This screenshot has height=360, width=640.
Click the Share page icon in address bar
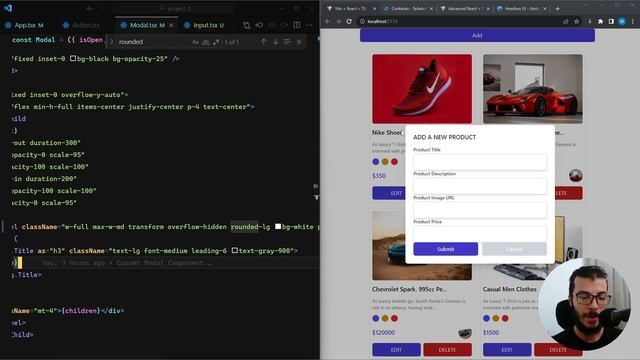click(566, 21)
